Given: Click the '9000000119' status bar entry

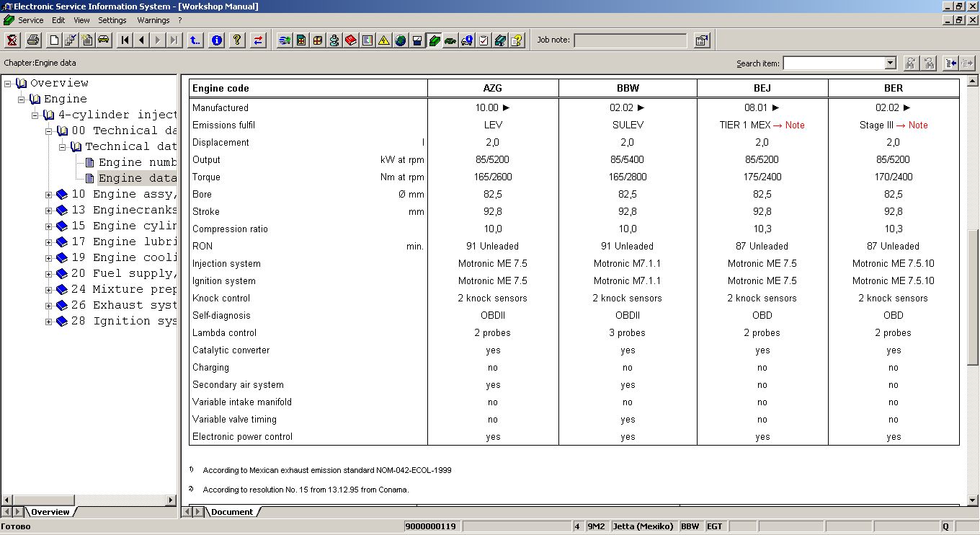Looking at the screenshot, I should [431, 526].
